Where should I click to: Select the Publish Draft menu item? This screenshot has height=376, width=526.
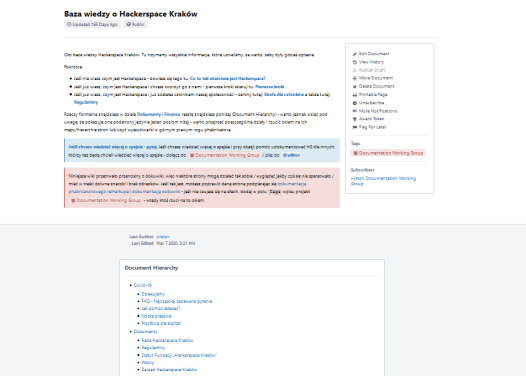(x=369, y=70)
